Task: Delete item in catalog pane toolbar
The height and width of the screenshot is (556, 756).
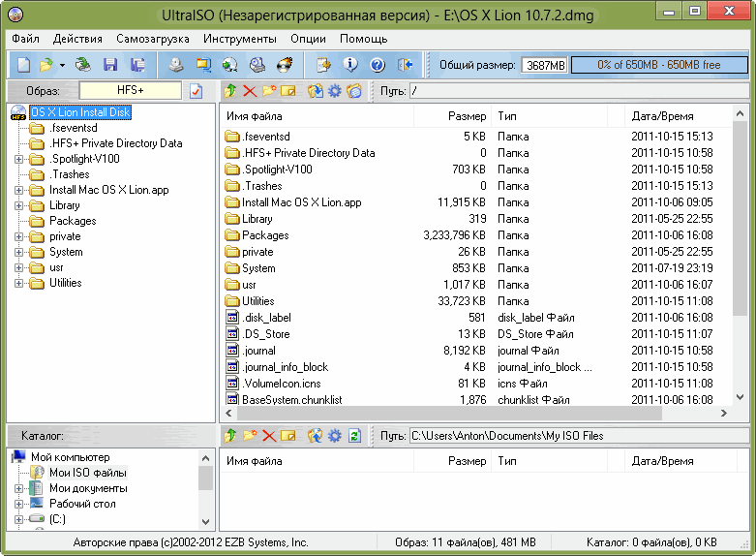Action: [x=269, y=436]
